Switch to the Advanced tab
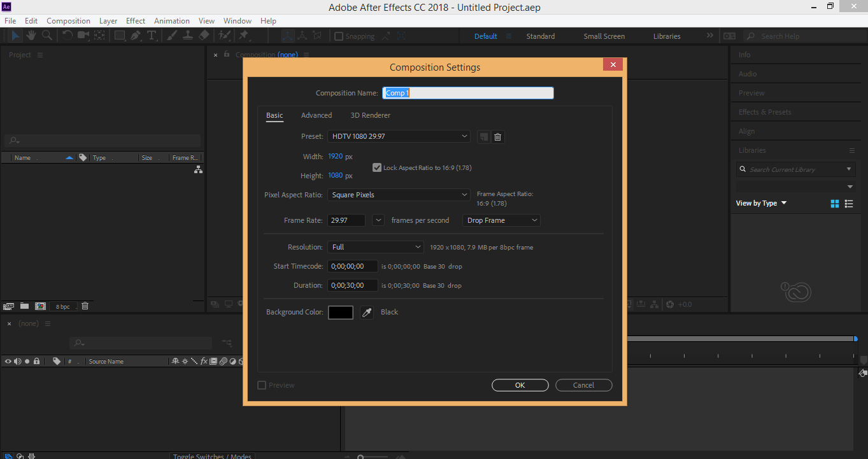 [x=317, y=115]
